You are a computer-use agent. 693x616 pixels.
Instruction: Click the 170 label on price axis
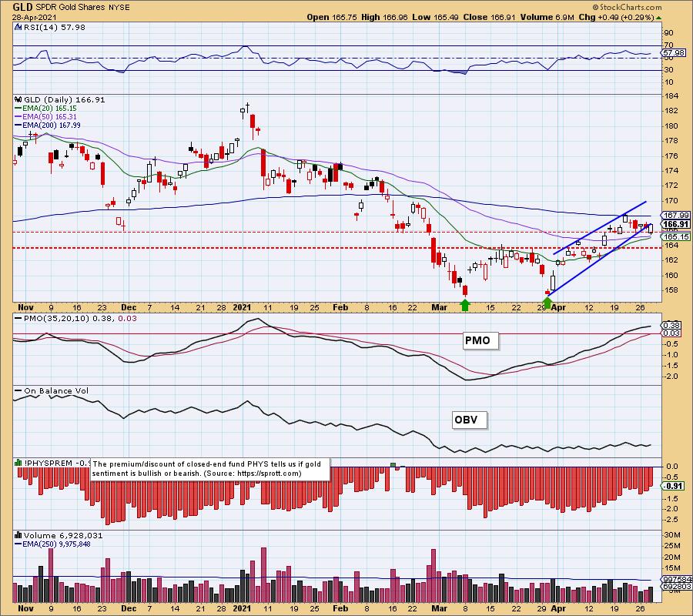tap(671, 201)
